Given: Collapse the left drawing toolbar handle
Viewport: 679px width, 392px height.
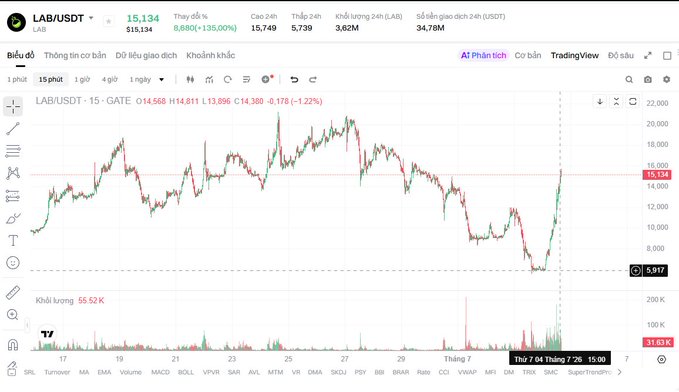Looking at the screenshot, I should tap(27, 324).
